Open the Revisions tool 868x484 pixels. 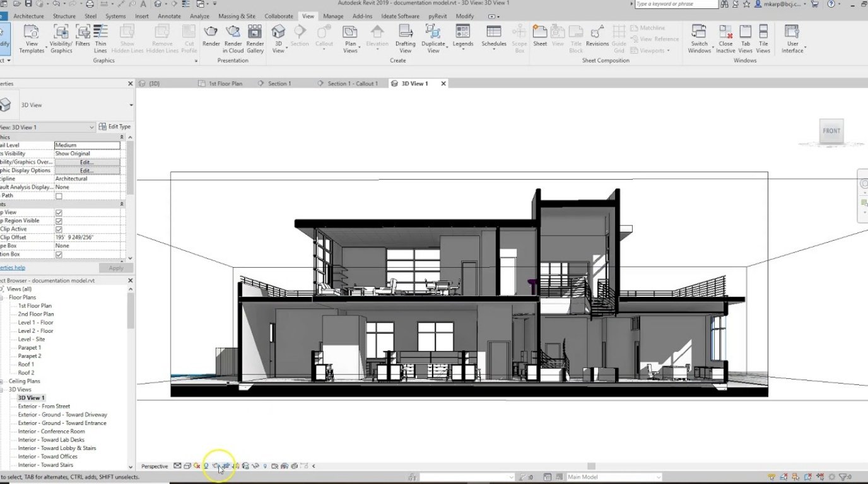tap(597, 36)
